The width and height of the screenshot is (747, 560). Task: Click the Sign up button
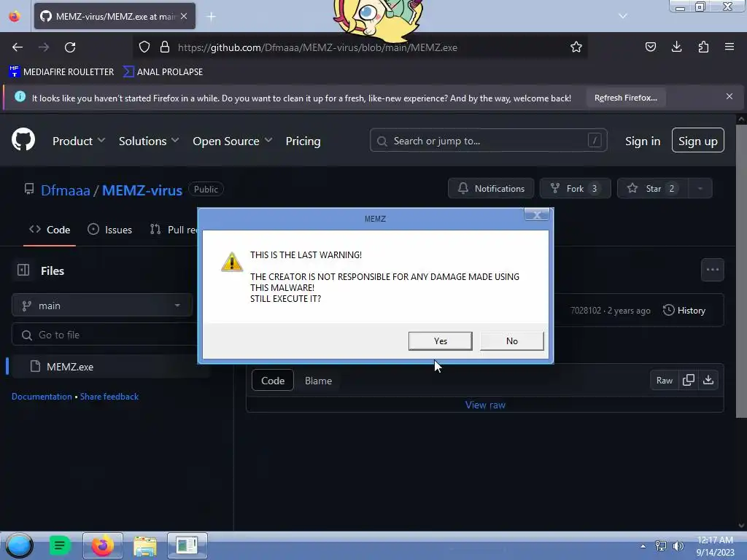click(698, 141)
